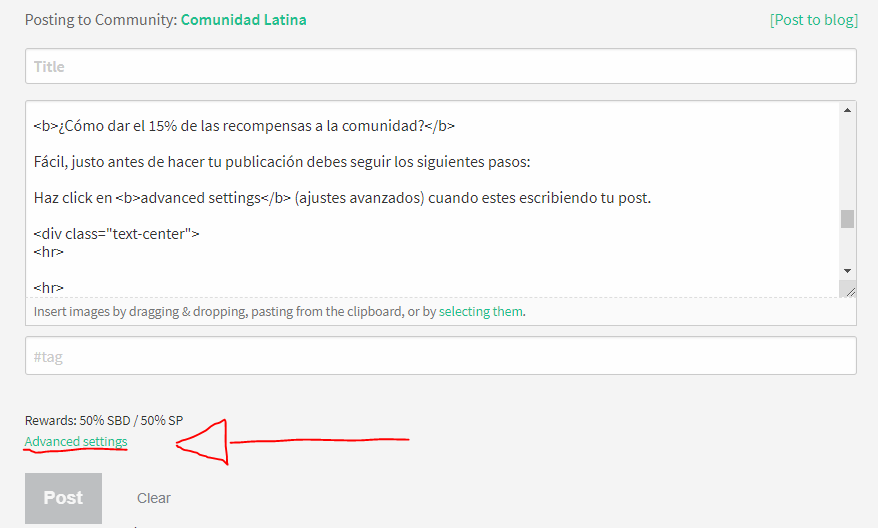Click the 'Posting to Community:' label
878x528 pixels.
[101, 20]
